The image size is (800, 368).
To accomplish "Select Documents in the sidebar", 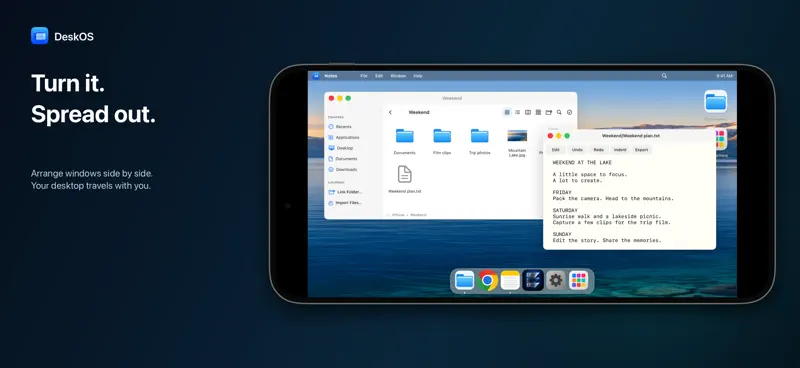I will [x=342, y=159].
